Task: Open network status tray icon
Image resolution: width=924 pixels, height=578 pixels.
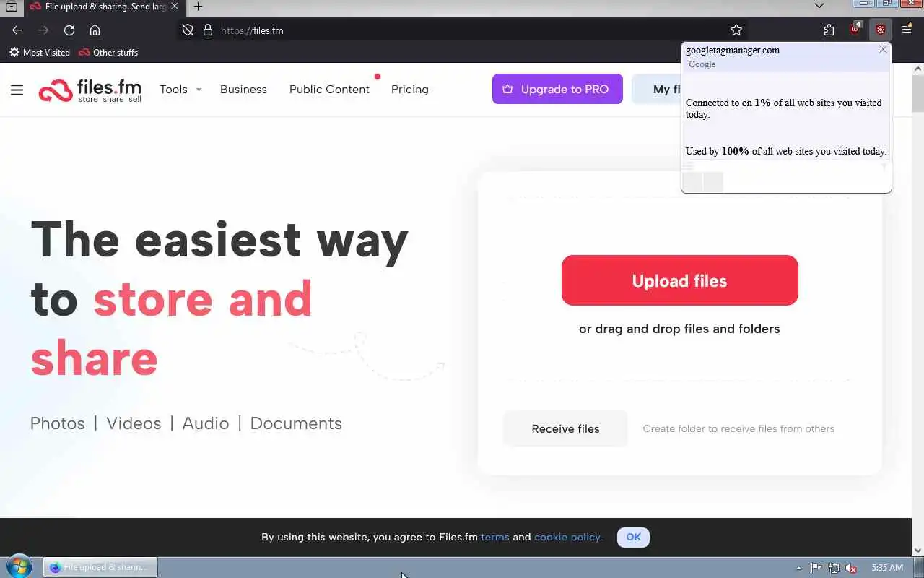Action: point(834,568)
